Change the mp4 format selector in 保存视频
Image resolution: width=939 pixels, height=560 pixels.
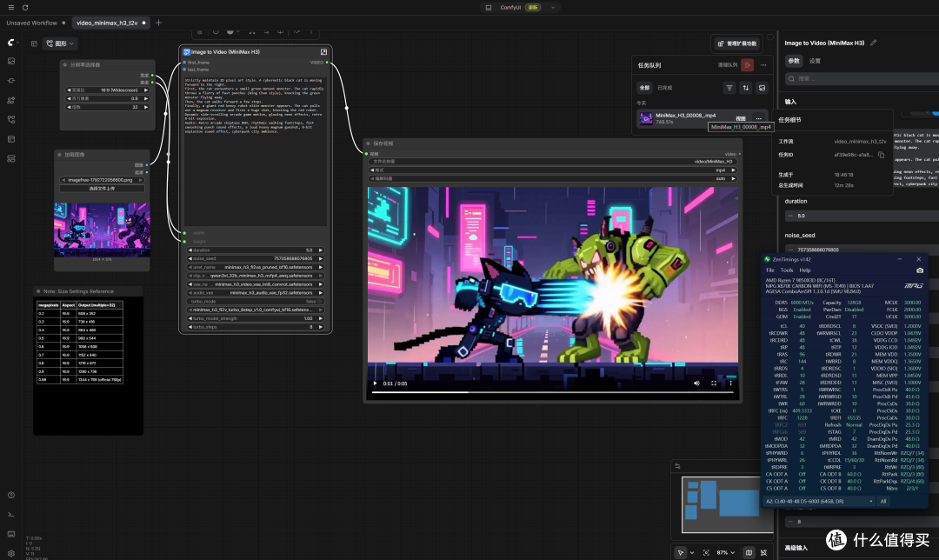point(553,170)
